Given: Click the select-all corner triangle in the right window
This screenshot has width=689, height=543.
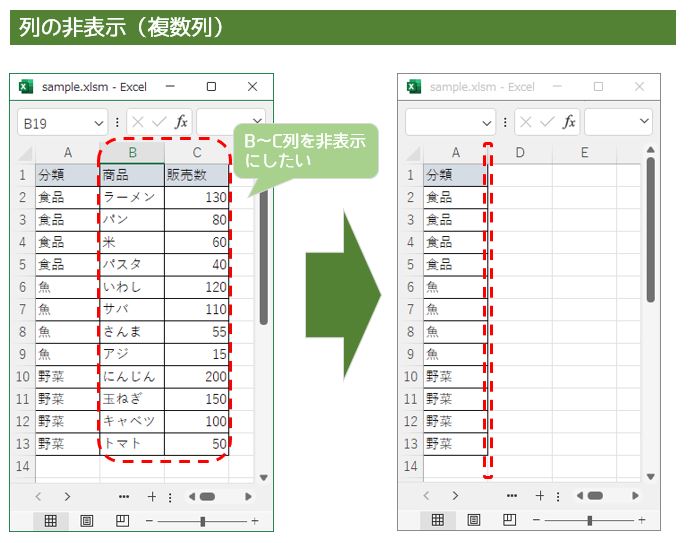Looking at the screenshot, I should coord(413,153).
